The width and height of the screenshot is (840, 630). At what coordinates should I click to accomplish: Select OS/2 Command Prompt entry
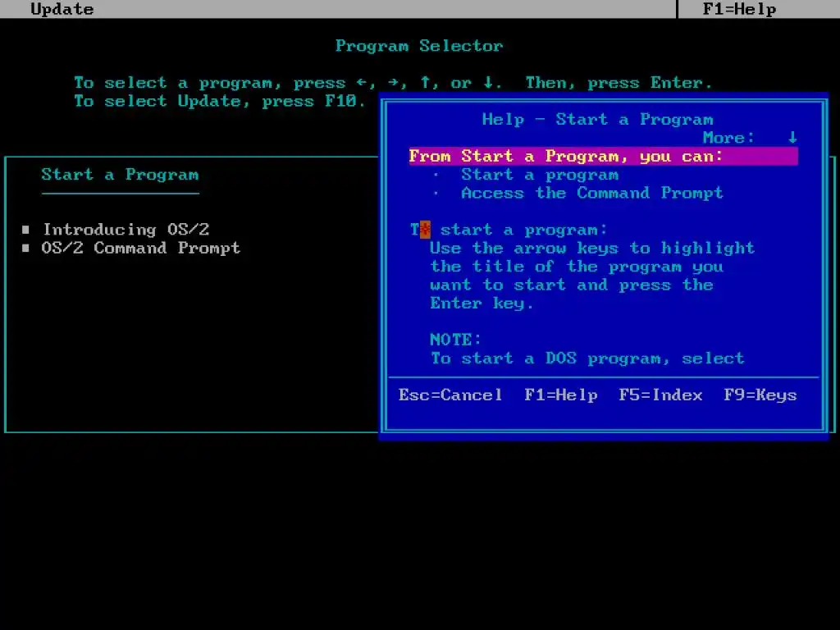coord(141,248)
